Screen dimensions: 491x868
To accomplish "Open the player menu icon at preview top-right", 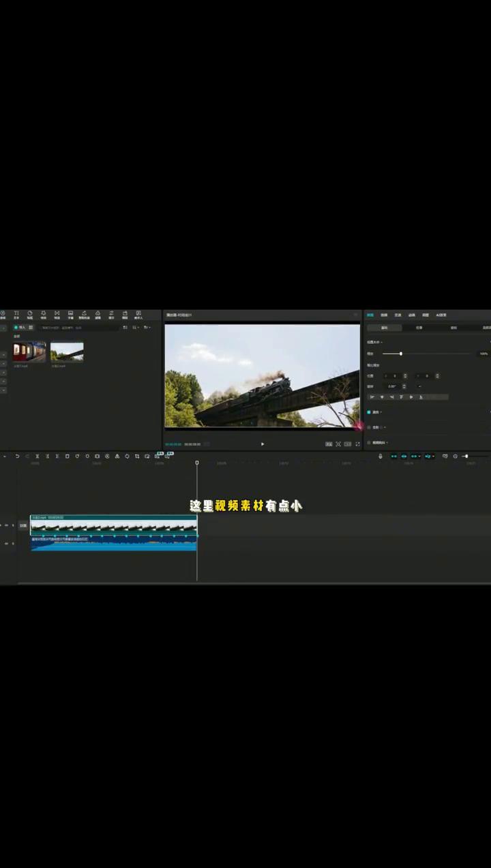I will (x=355, y=315).
